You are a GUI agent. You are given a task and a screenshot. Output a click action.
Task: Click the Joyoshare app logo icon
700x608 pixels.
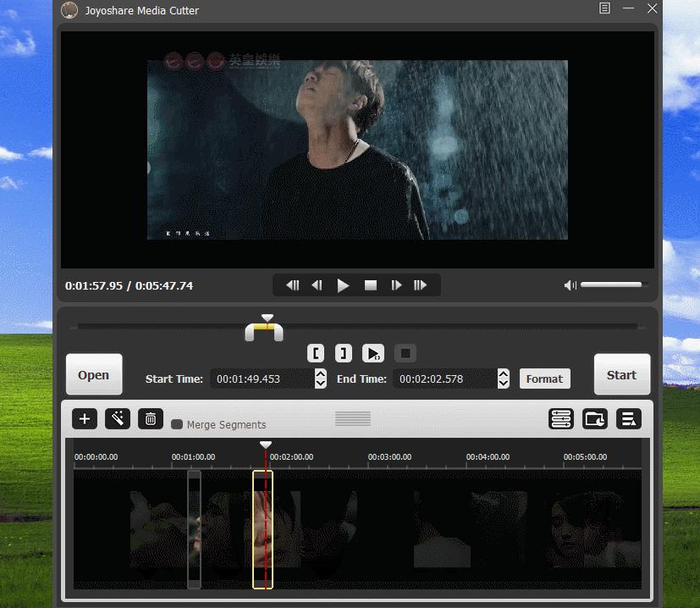(x=69, y=10)
